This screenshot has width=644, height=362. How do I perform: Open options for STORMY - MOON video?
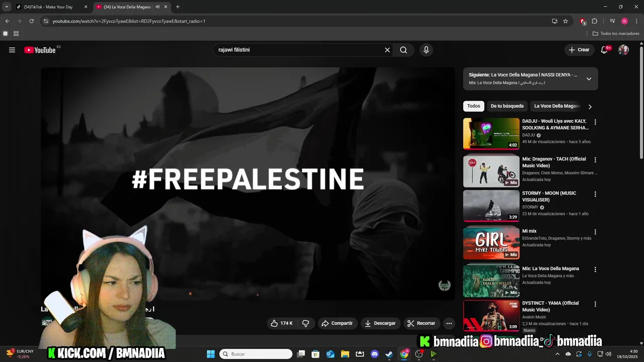pyautogui.click(x=595, y=194)
